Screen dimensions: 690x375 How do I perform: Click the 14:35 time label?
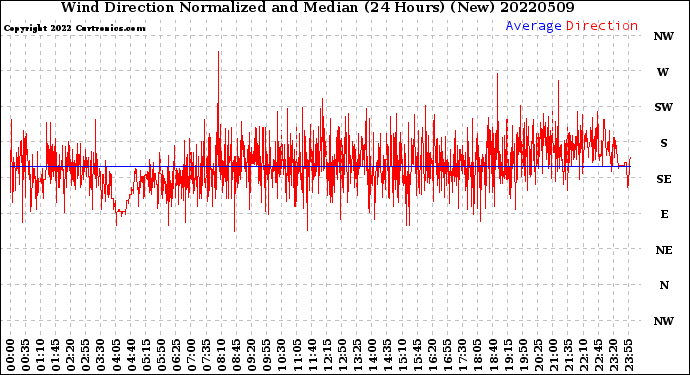[x=387, y=355]
